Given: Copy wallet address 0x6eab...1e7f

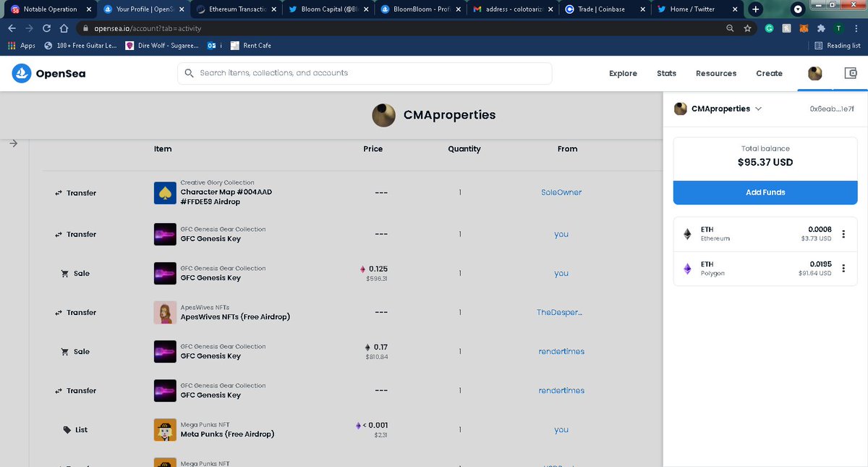Looking at the screenshot, I should [x=832, y=109].
